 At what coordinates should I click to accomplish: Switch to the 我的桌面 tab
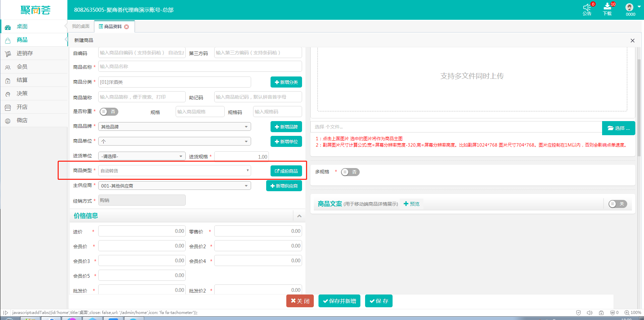(80, 26)
